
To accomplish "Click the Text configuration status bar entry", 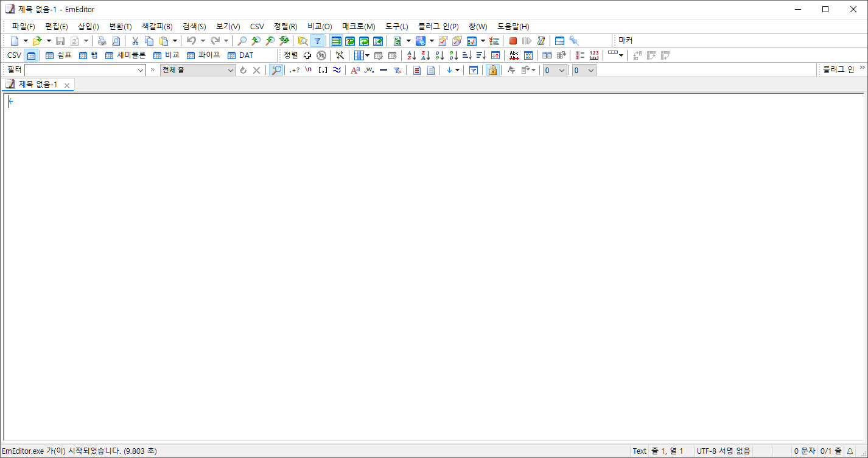I will click(640, 451).
